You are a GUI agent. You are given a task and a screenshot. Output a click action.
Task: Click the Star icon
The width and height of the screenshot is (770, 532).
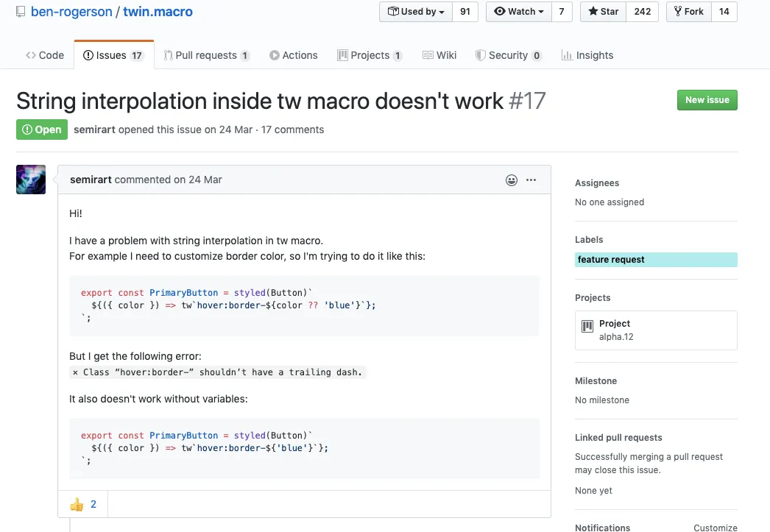pyautogui.click(x=593, y=11)
